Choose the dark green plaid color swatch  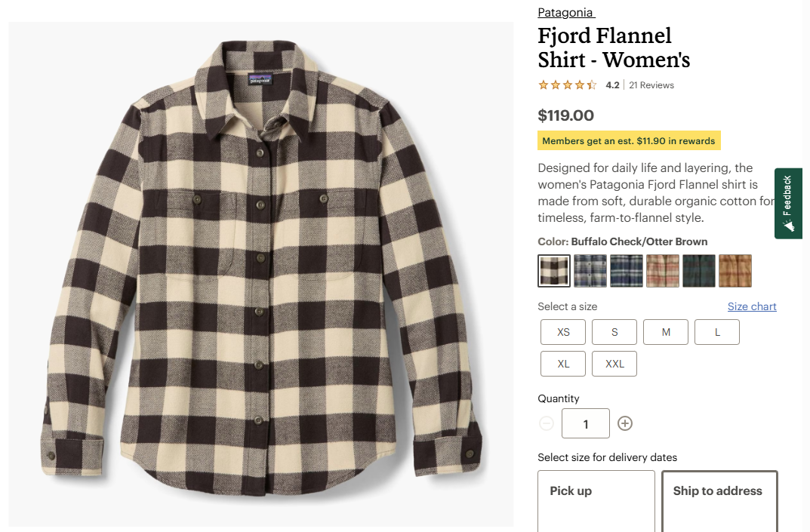click(x=699, y=271)
